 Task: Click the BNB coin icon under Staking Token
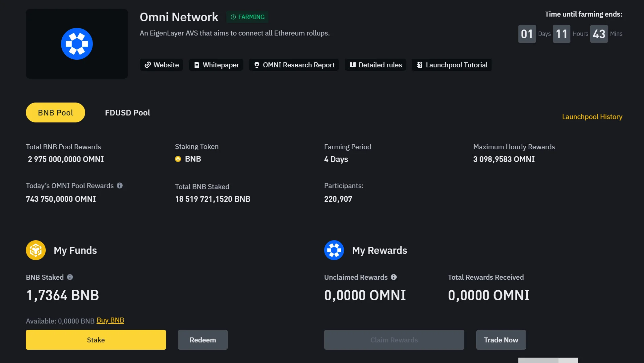tap(178, 159)
